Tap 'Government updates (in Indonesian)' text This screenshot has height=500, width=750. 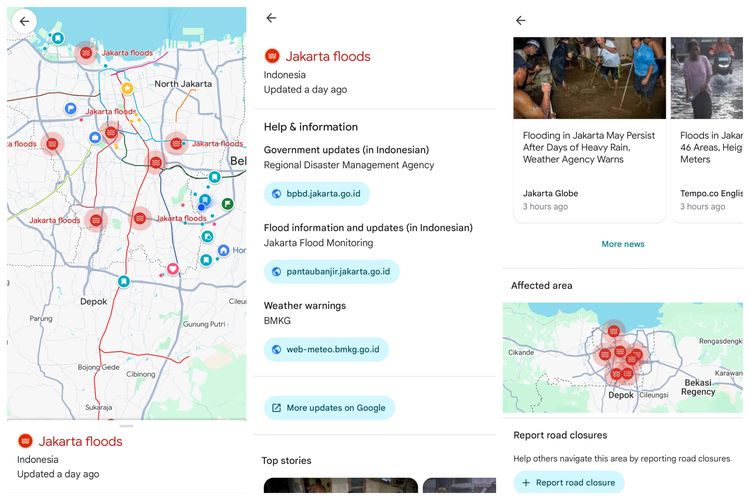coord(346,150)
